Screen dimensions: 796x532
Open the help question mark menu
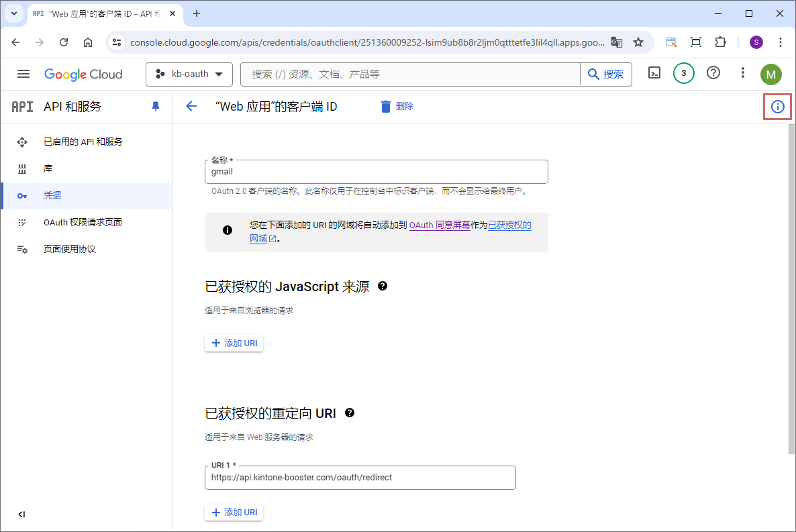(x=713, y=73)
